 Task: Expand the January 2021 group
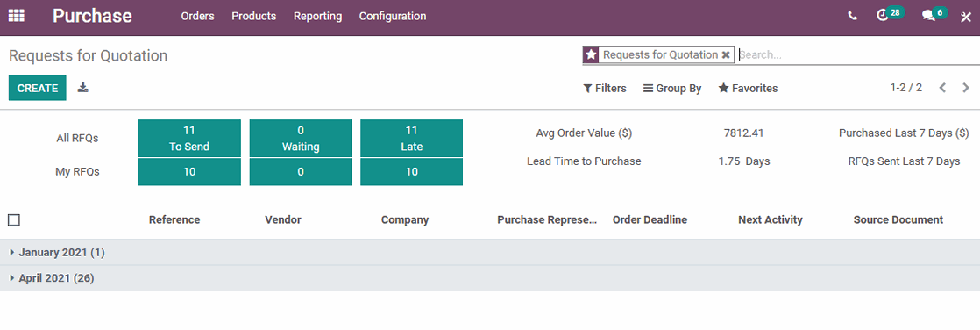[58, 253]
